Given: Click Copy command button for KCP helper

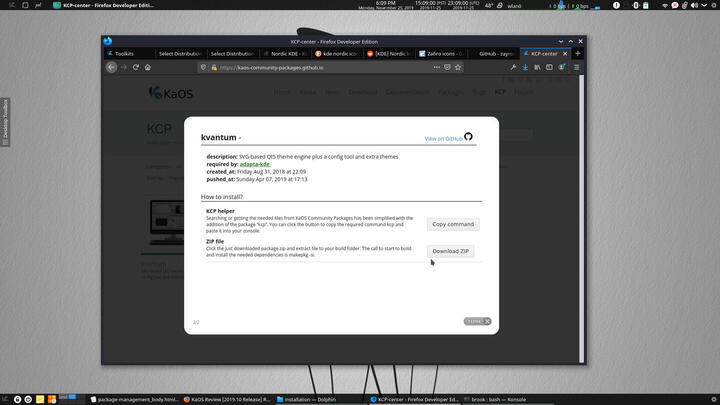Looking at the screenshot, I should (x=453, y=224).
